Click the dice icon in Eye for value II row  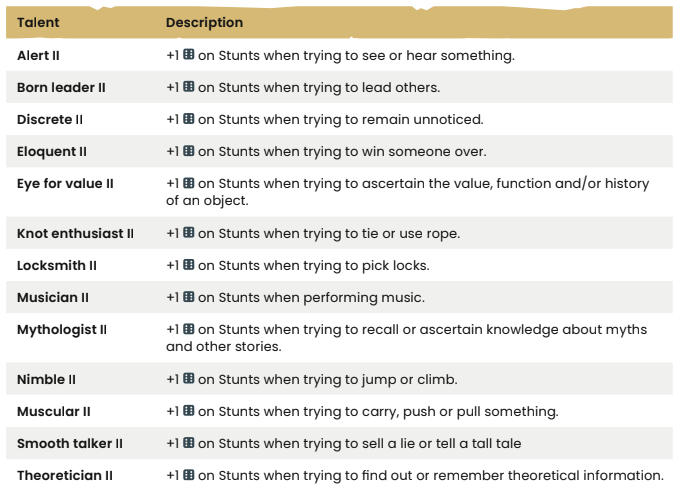pyautogui.click(x=188, y=183)
